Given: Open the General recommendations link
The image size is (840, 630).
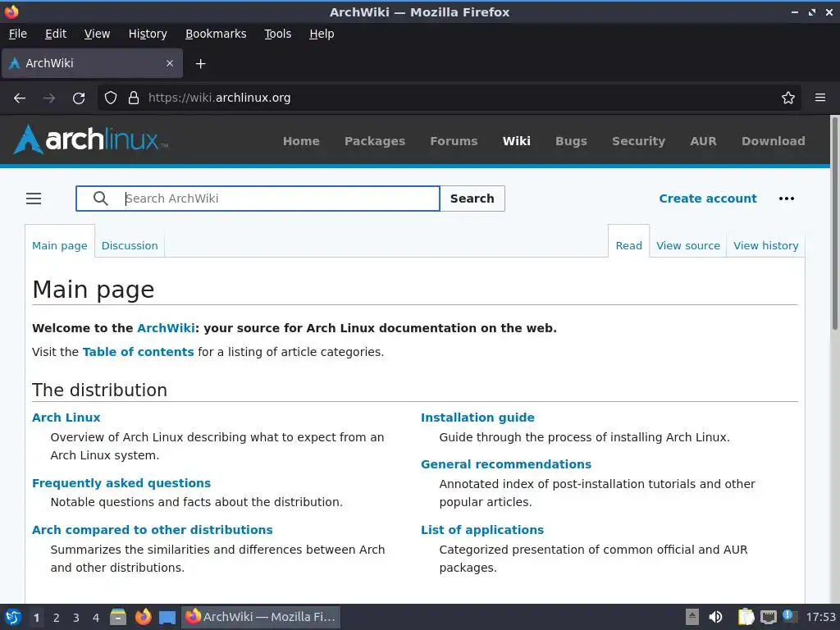Looking at the screenshot, I should coord(505,464).
